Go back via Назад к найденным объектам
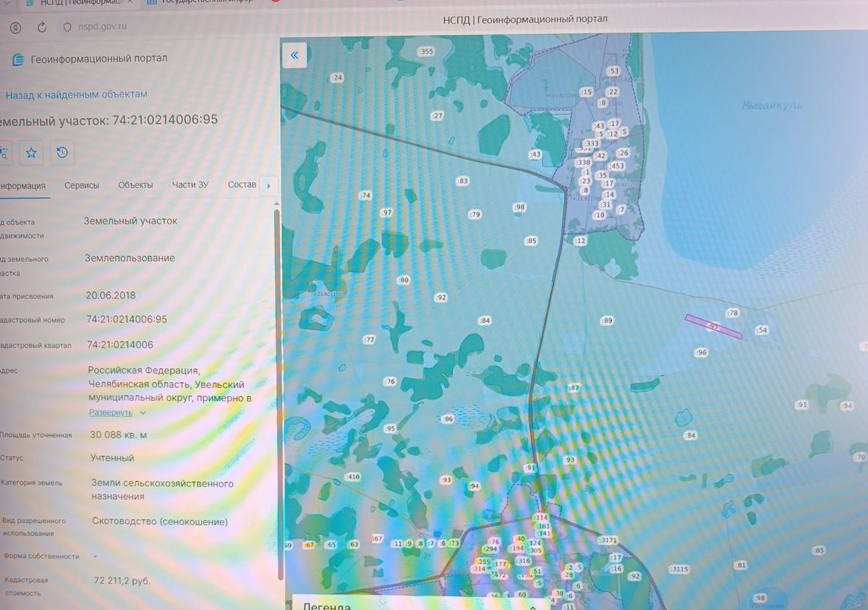The height and width of the screenshot is (610, 868). 77,94
